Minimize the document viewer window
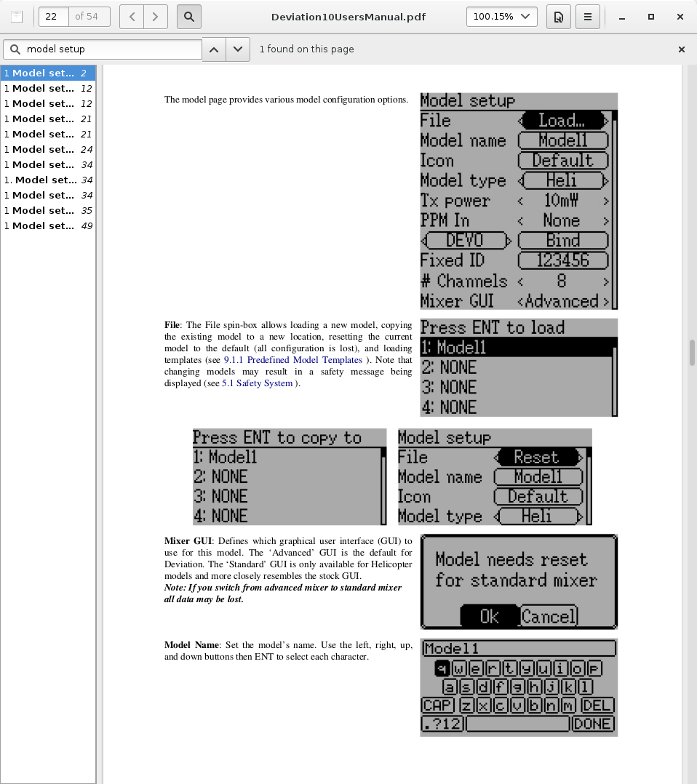697x784 pixels. point(622,17)
